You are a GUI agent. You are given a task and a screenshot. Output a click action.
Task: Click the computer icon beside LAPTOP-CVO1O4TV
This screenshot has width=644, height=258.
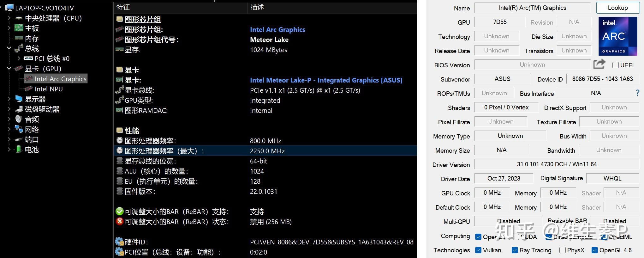9,8
